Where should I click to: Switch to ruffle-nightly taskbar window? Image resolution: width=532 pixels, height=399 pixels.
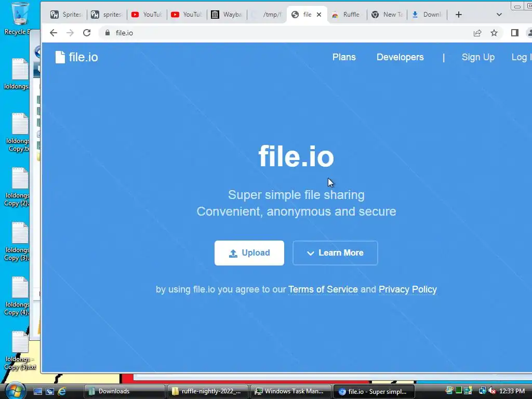207,392
